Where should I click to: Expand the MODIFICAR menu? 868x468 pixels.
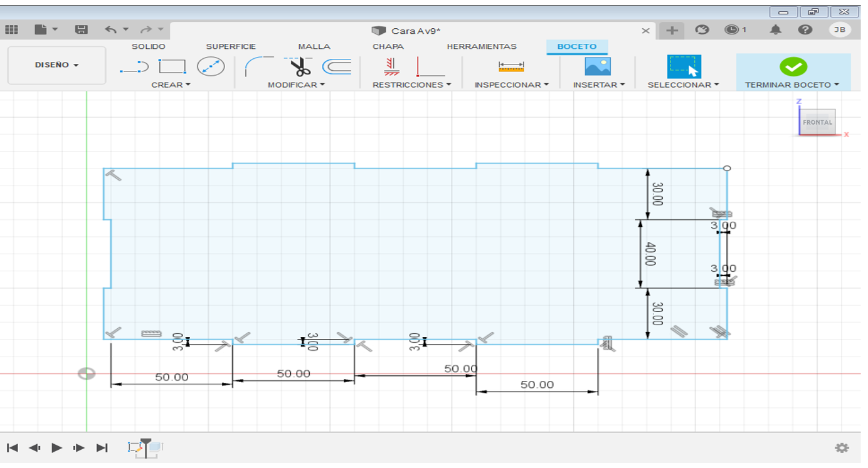(296, 85)
